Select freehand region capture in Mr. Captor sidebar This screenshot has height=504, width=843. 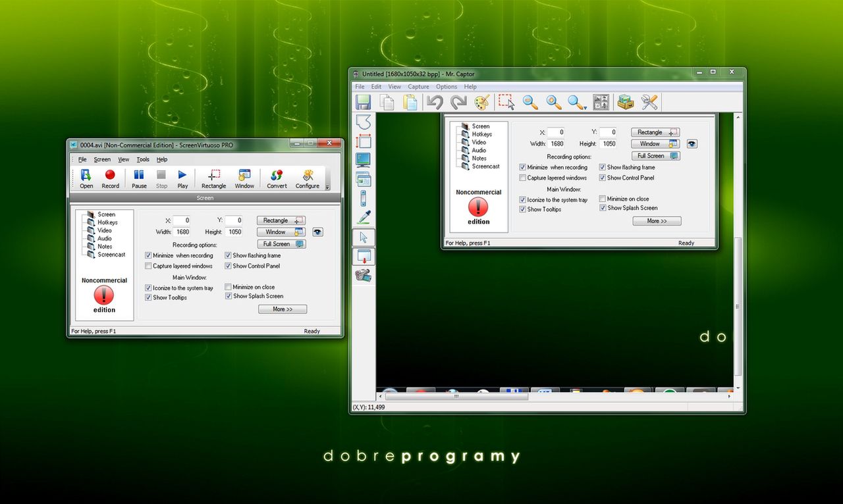pyautogui.click(x=364, y=122)
